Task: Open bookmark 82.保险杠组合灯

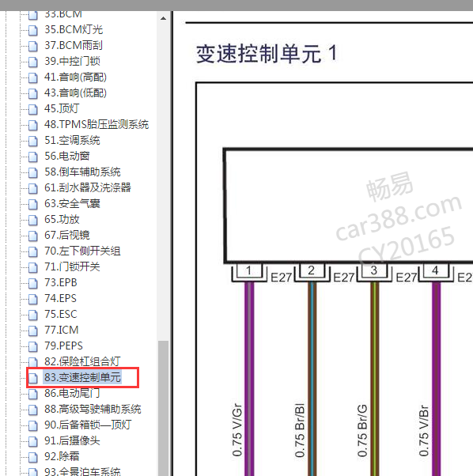Action: tap(82, 361)
